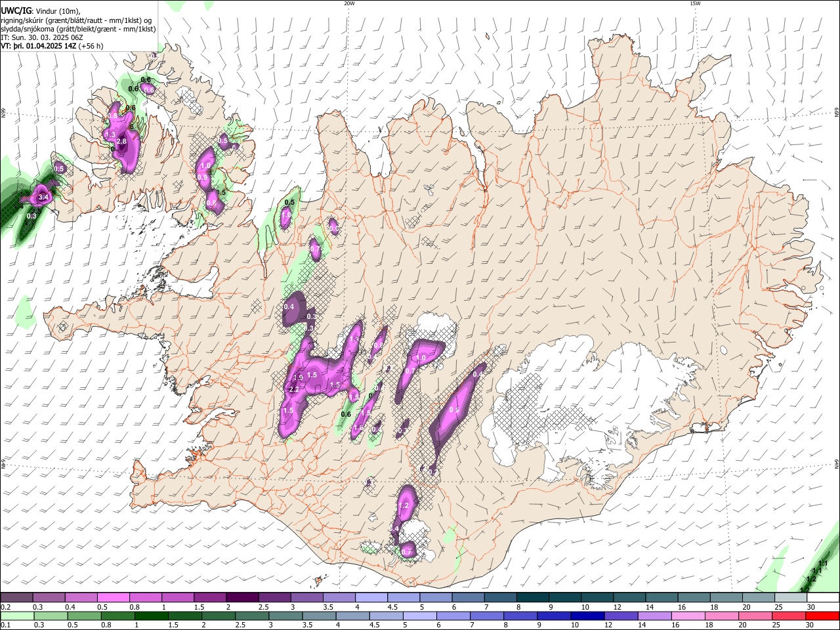Click the 0.2 label under the snow scale
The height and width of the screenshot is (630, 840).
pos(6,607)
